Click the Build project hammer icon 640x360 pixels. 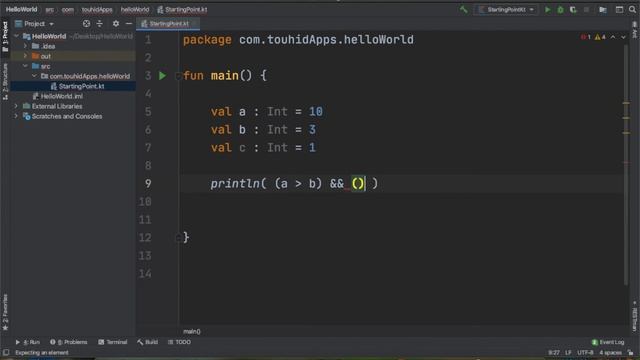click(463, 9)
